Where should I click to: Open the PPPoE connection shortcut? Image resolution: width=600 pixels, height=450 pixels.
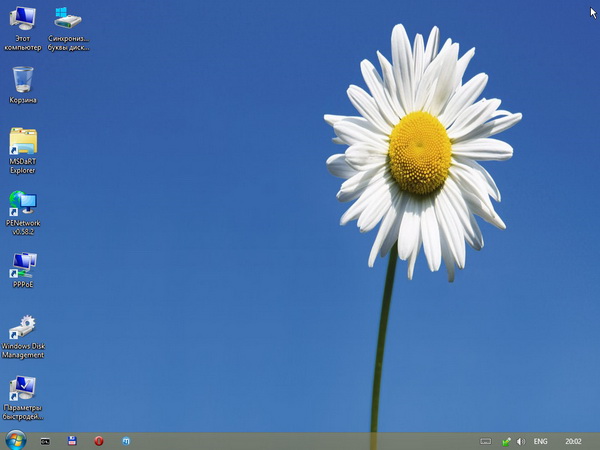pos(22,265)
